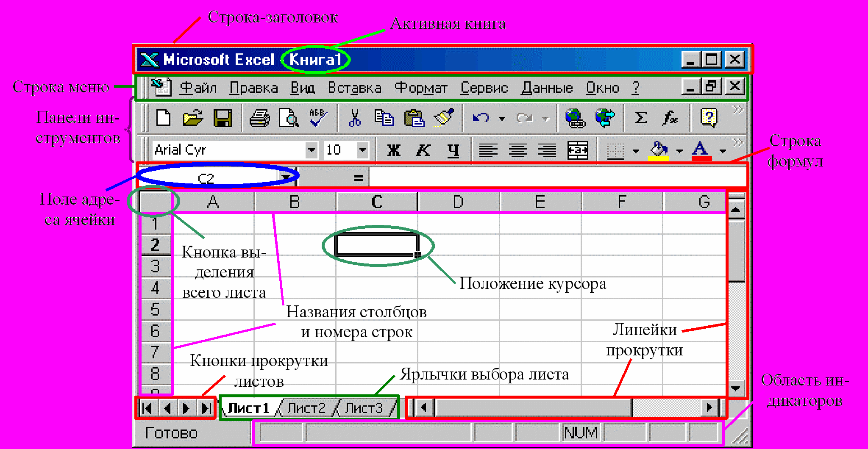Image resolution: width=868 pixels, height=449 pixels.
Task: Apply AutoSum sigma icon
Action: (x=641, y=118)
